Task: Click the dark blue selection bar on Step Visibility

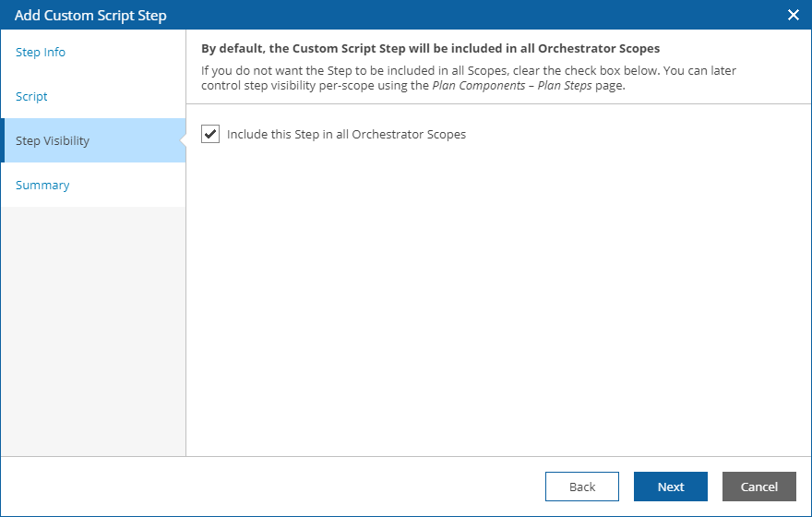Action: pyautogui.click(x=3, y=140)
